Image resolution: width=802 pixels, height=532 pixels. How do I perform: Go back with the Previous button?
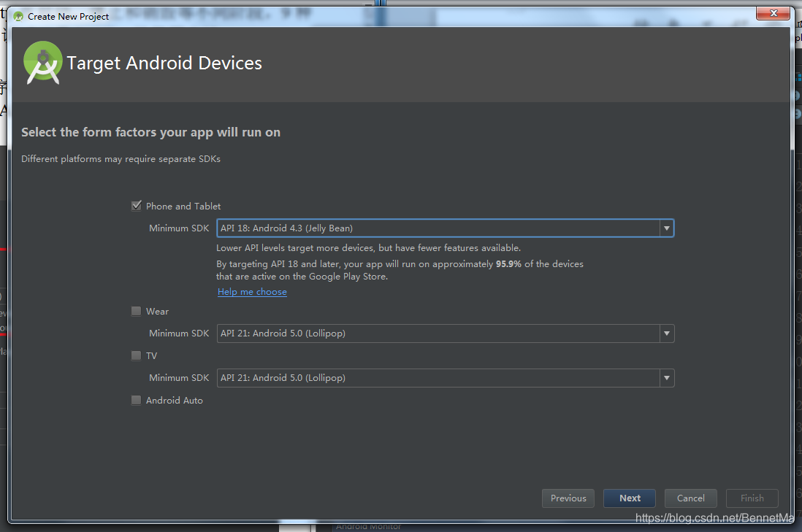(x=568, y=498)
